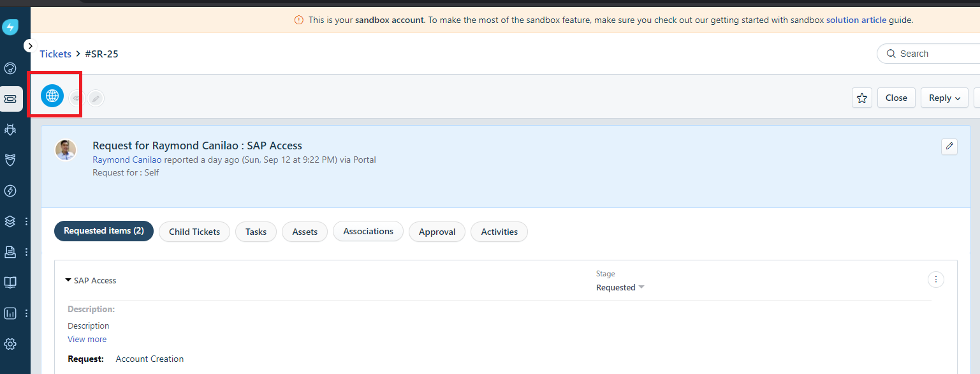The width and height of the screenshot is (980, 374).
Task: Click the 'Request for : Self' text
Action: point(126,172)
